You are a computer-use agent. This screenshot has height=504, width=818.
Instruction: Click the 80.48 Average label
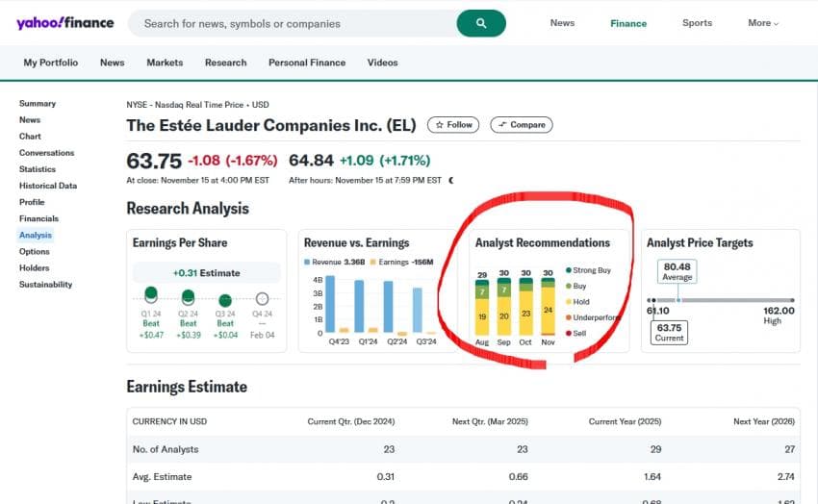coord(677,271)
